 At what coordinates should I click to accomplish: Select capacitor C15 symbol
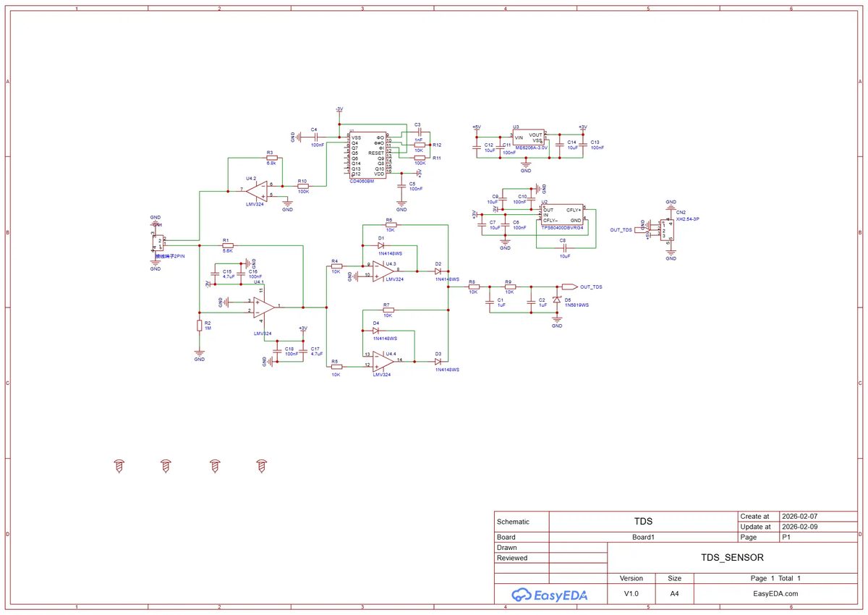tap(216, 273)
